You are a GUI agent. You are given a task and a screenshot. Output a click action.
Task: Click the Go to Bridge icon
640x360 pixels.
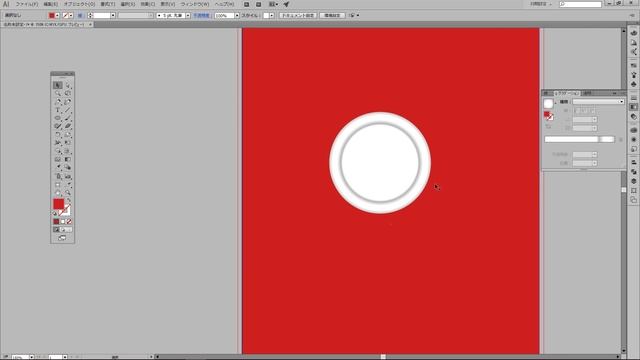pyautogui.click(x=247, y=4)
